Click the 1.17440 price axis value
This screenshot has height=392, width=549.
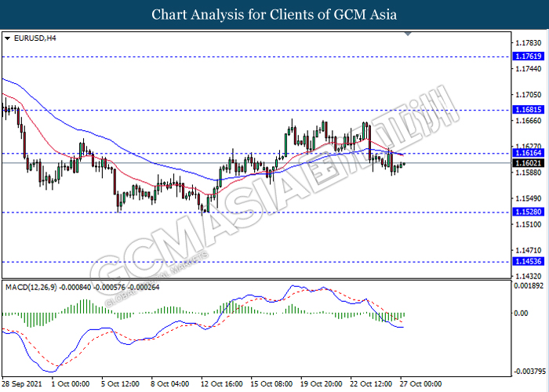[529, 69]
